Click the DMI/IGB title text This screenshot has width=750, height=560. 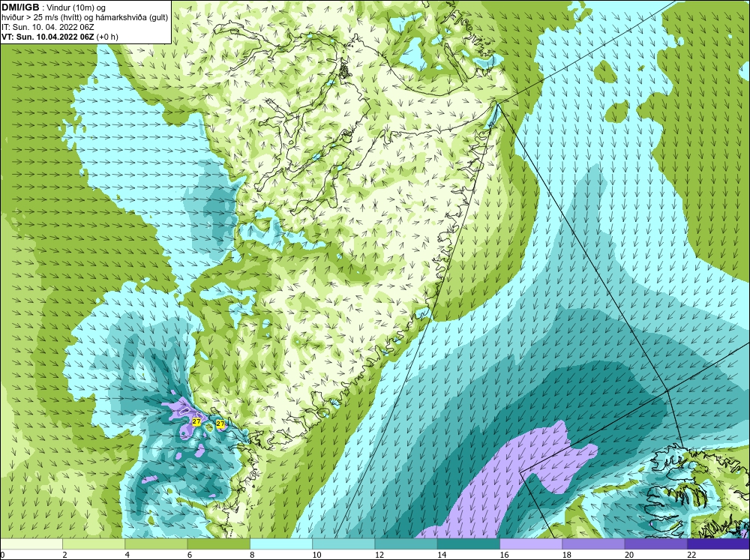point(20,7)
